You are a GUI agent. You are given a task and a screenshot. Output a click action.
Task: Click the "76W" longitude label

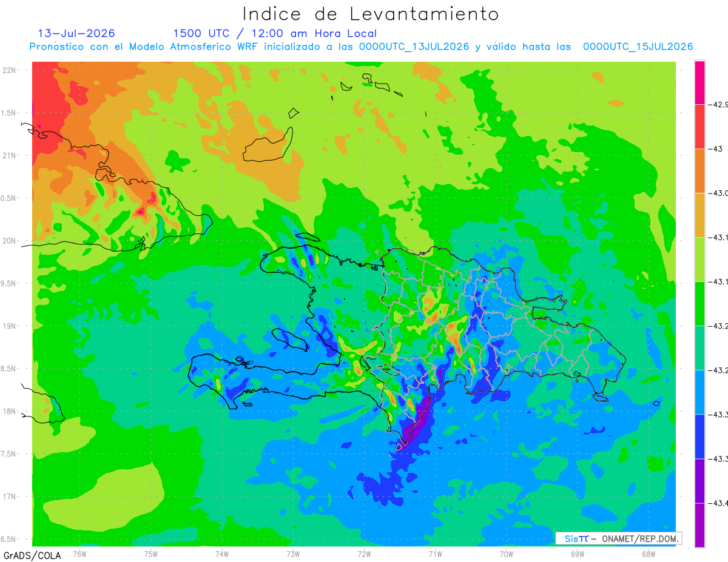79,554
